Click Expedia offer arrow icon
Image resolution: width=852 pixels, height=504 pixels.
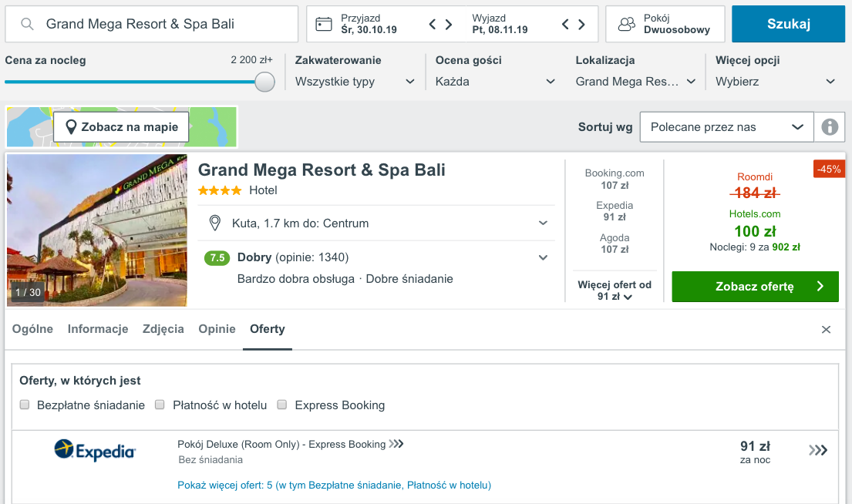coord(818,450)
